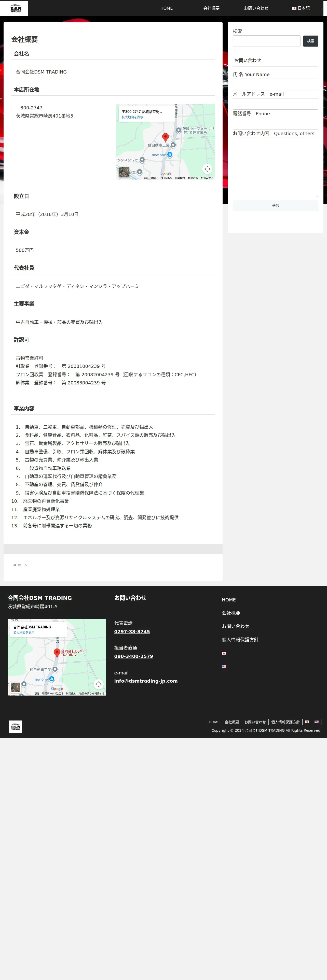Viewport: 327px width, 980px height.
Task: Open keyboard shortcuts icon on address map
Action: (145, 178)
